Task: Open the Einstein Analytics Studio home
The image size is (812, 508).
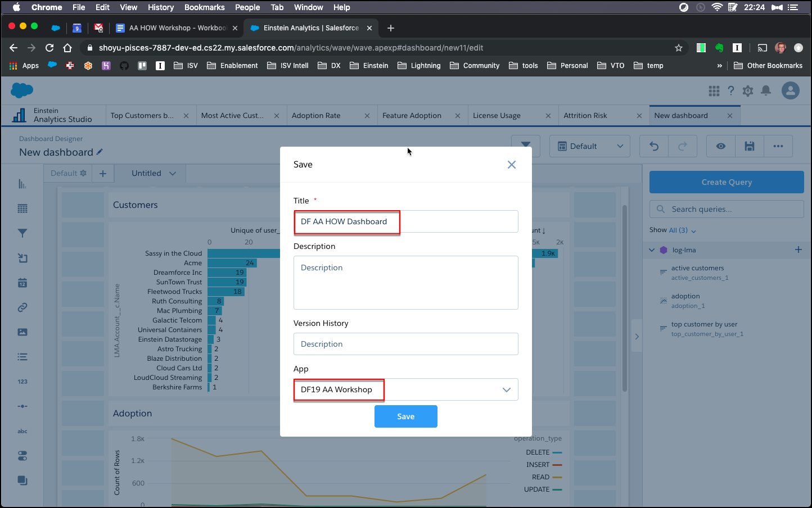Action: [54, 115]
